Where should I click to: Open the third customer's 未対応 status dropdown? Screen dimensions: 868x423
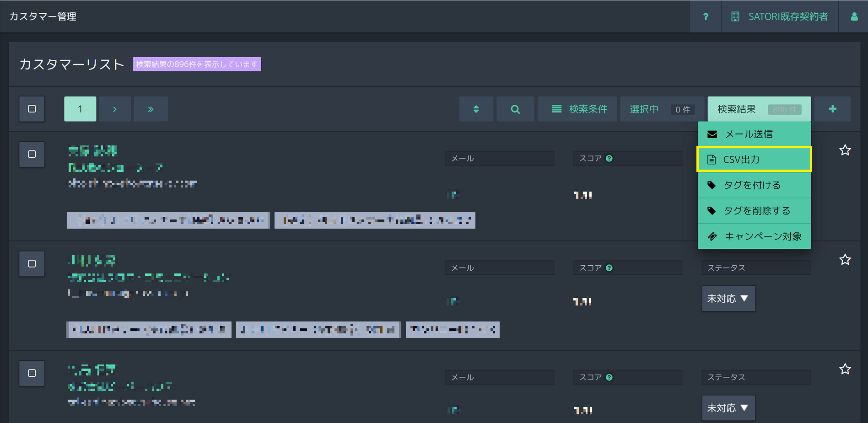[x=728, y=408]
